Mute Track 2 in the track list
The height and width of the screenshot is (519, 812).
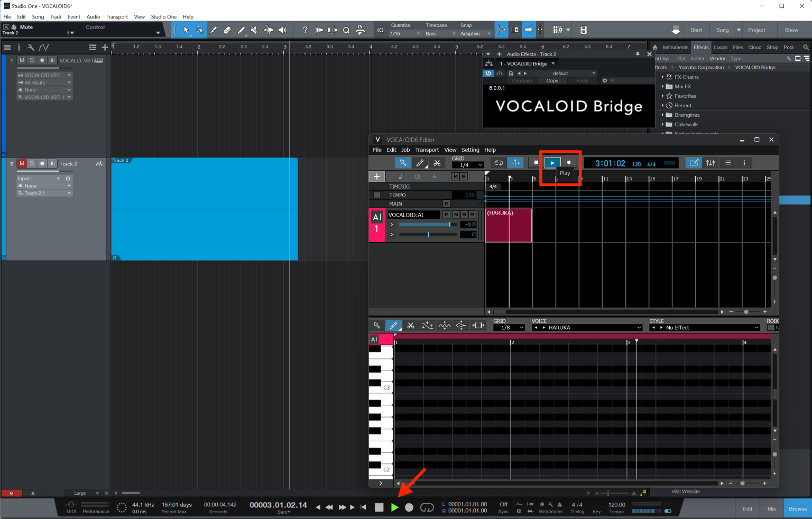point(22,163)
